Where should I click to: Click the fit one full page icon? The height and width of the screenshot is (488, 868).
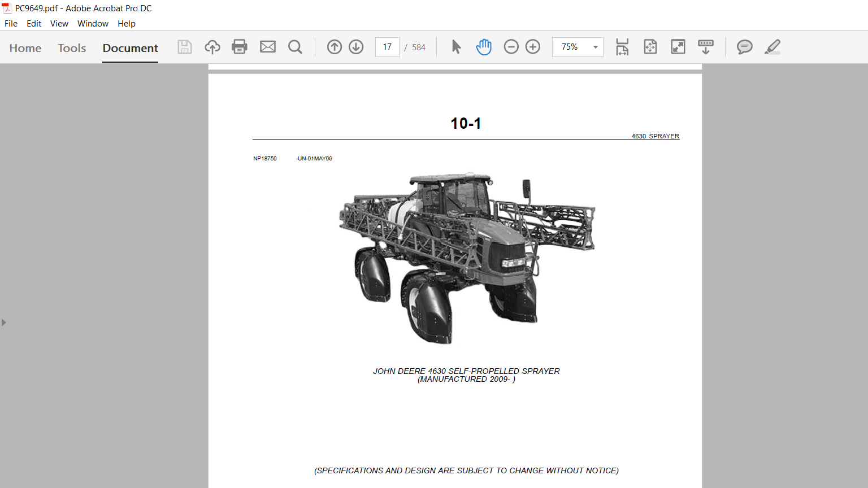click(650, 47)
